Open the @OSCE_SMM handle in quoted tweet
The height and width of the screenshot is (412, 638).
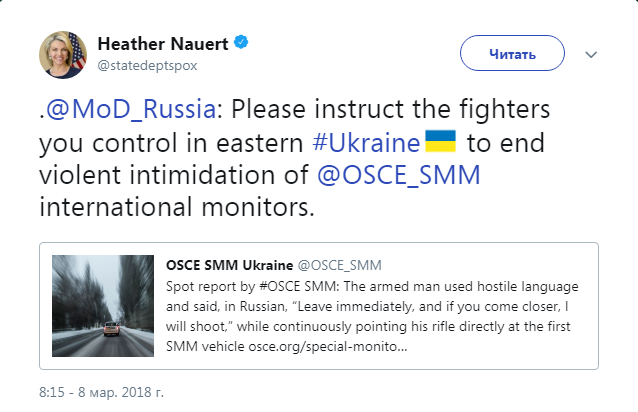pos(340,266)
